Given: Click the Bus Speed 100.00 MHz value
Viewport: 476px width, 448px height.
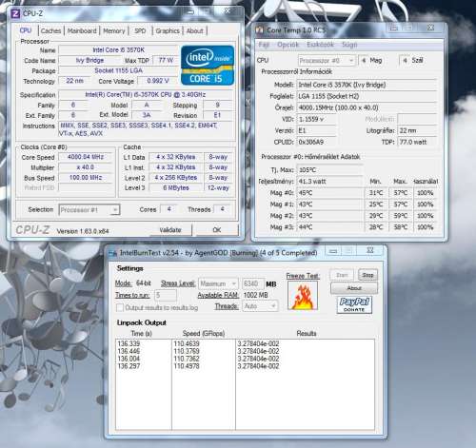Looking at the screenshot, I should pos(86,178).
